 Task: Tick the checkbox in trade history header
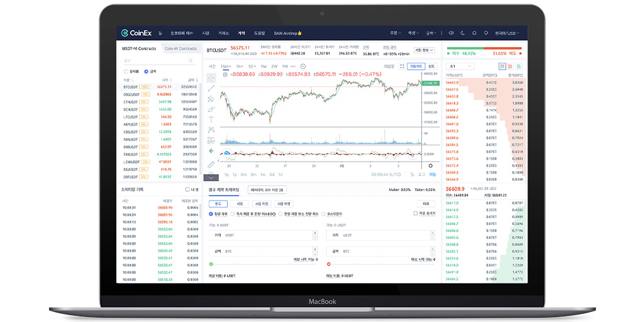pyautogui.click(x=187, y=189)
